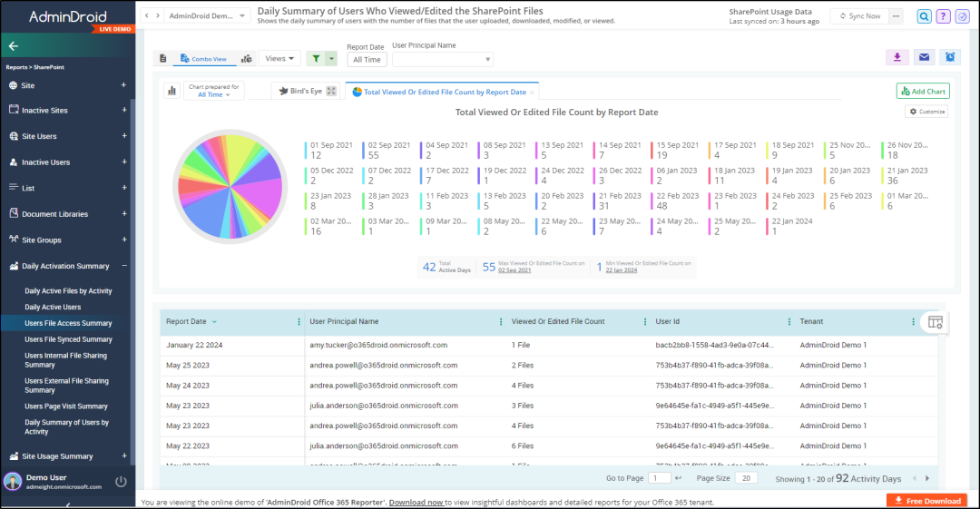The image size is (980, 509).
Task: Click the Sync Now button
Action: pyautogui.click(x=860, y=16)
